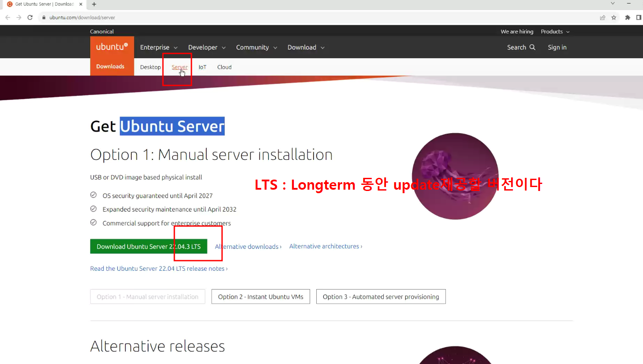Screen dimensions: 643x364
Task: Switch to the Desktop downloads tab
Action: pos(150,67)
